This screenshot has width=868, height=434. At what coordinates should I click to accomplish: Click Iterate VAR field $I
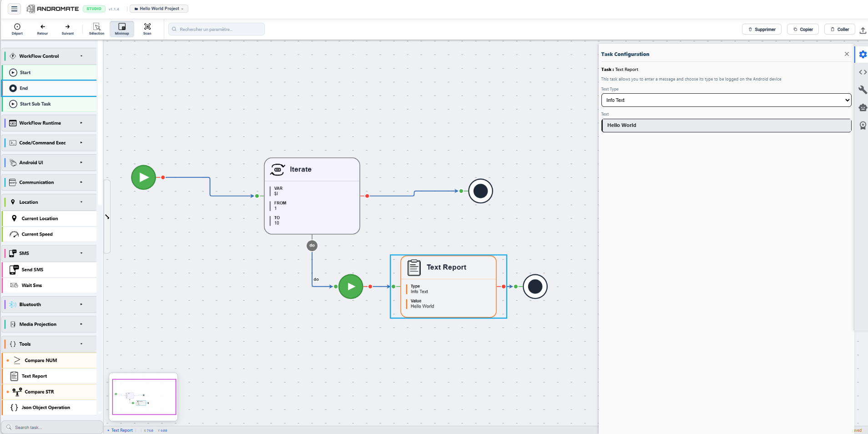point(276,194)
